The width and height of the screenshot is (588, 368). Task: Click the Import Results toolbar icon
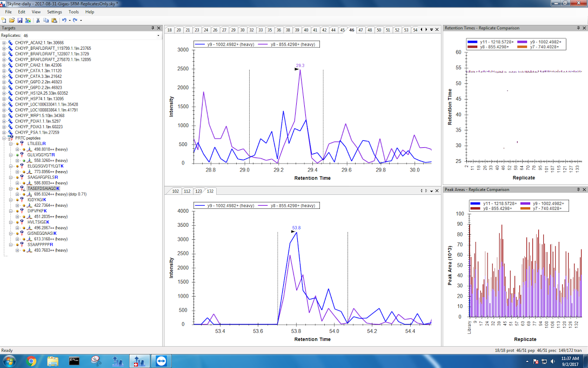[28, 20]
